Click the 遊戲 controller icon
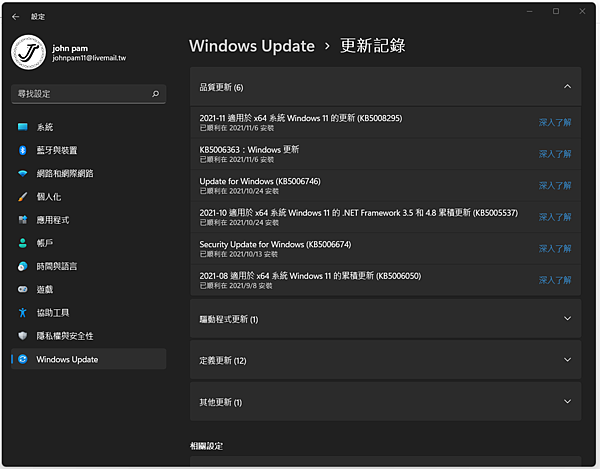Image resolution: width=600 pixels, height=469 pixels. [23, 289]
